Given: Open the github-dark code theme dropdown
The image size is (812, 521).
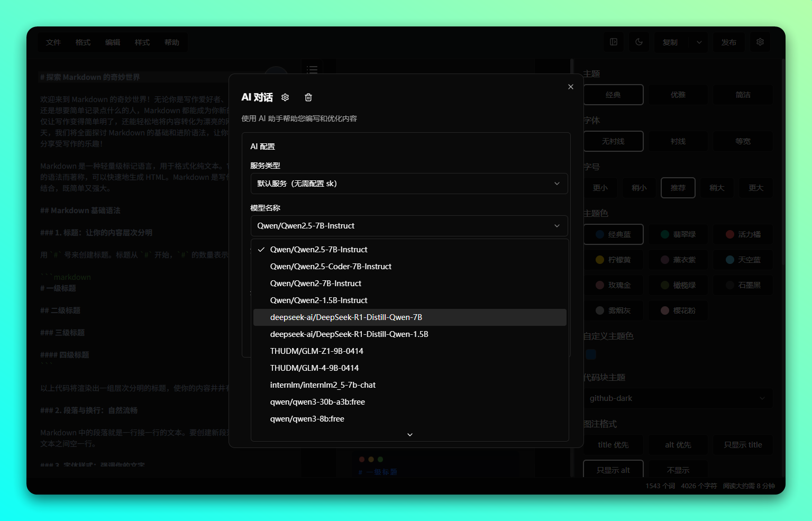Looking at the screenshot, I should click(x=678, y=398).
